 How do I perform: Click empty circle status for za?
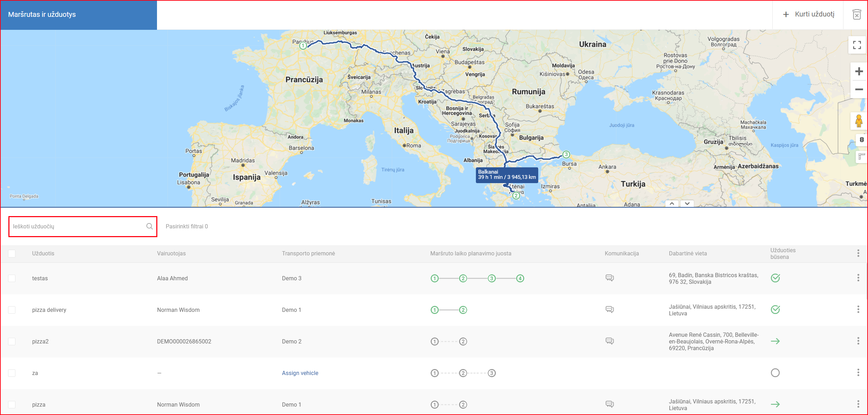[x=775, y=373]
